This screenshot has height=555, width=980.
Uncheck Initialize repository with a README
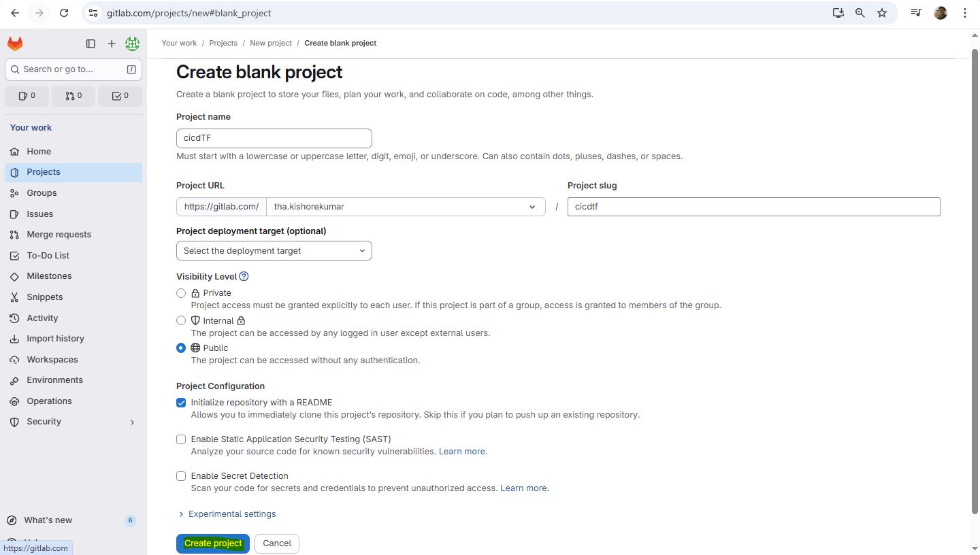point(181,403)
